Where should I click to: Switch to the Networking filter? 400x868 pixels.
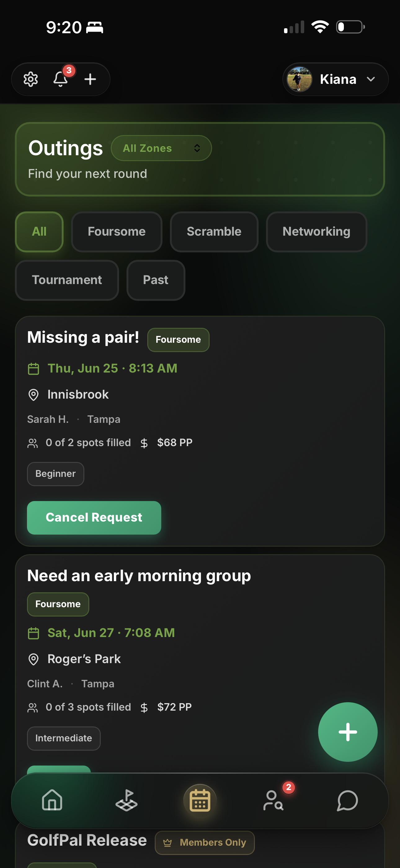coord(316,232)
